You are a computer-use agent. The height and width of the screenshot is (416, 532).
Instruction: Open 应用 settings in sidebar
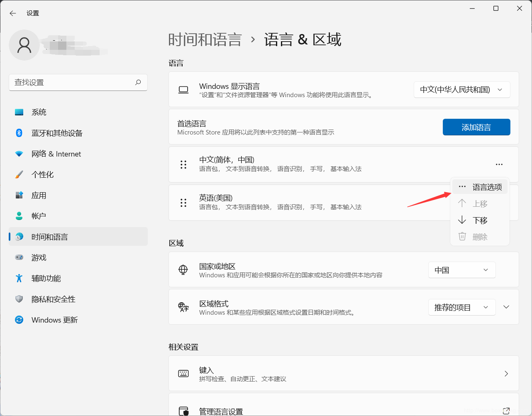(x=78, y=195)
